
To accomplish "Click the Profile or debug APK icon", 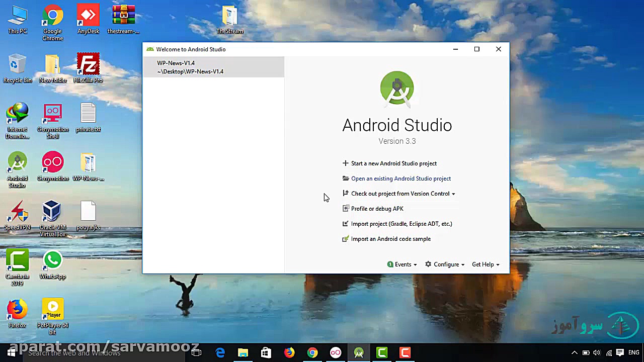I will [x=345, y=209].
